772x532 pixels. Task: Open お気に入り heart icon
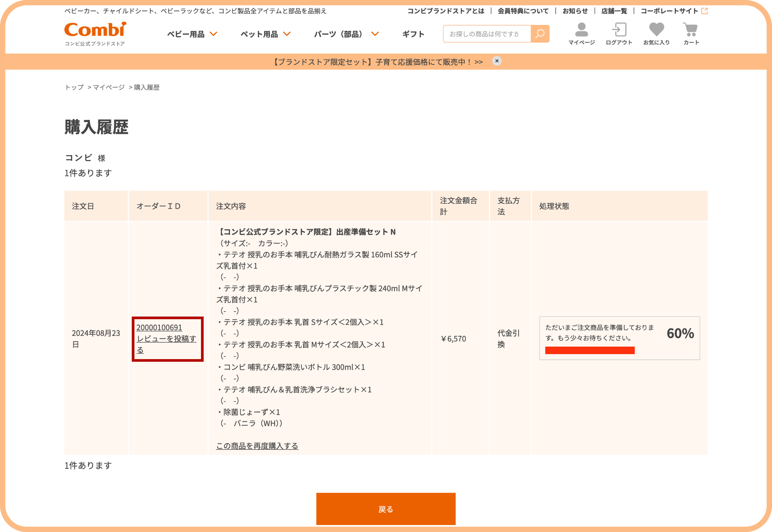656,33
